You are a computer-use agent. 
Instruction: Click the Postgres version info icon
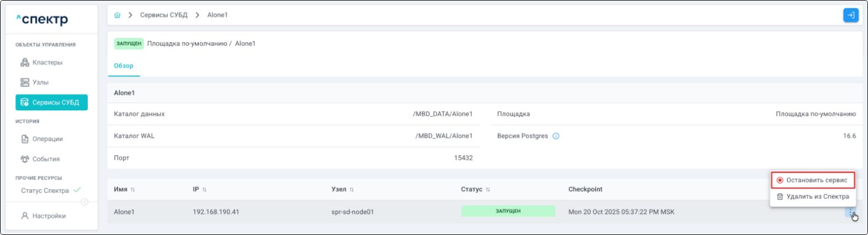(x=556, y=136)
